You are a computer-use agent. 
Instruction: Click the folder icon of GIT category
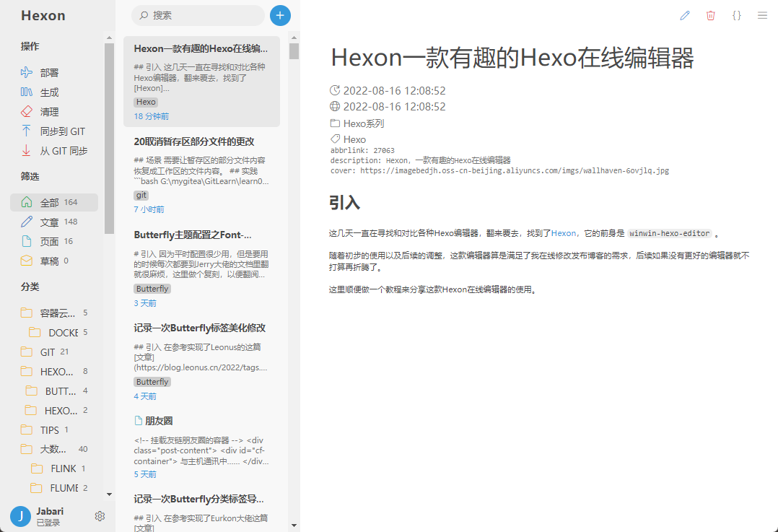(26, 352)
